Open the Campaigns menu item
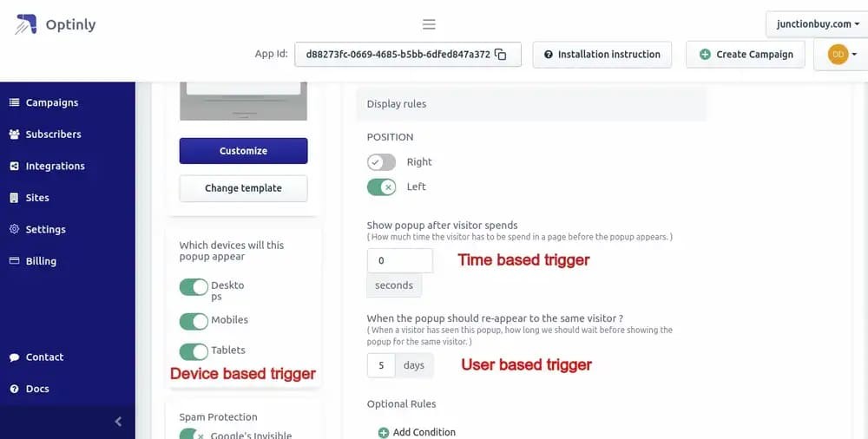The image size is (868, 439). coord(52,102)
